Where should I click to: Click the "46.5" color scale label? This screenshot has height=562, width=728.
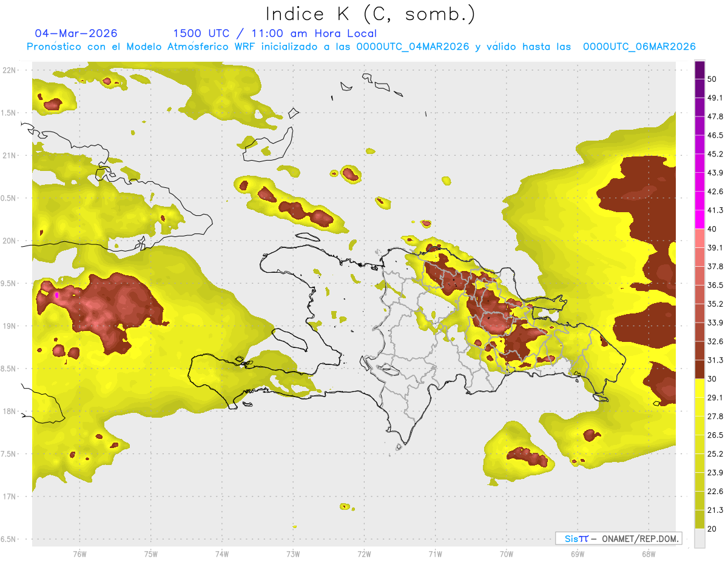click(715, 135)
